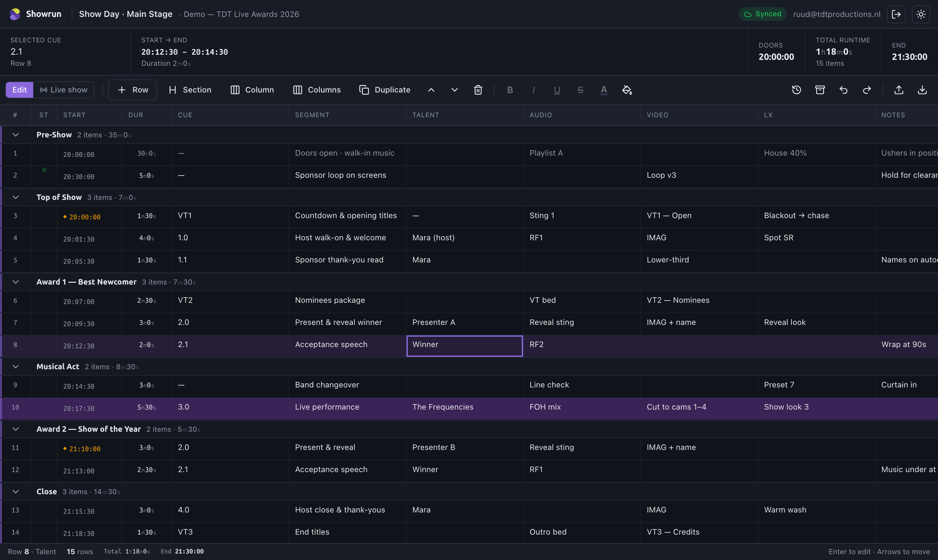Image resolution: width=938 pixels, height=560 pixels.
Task: Click the pinned start time in row 3
Action: click(82, 217)
